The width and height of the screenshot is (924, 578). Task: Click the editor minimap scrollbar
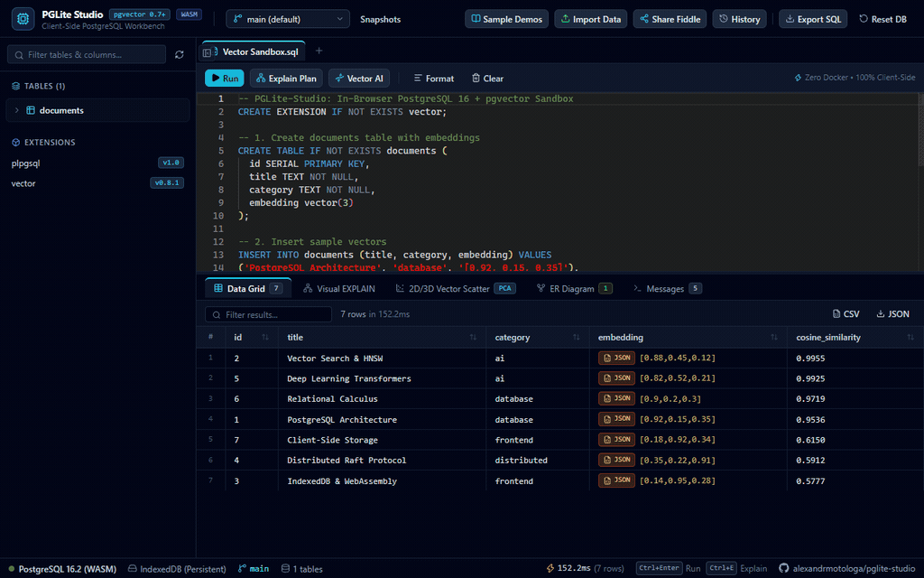[x=920, y=130]
